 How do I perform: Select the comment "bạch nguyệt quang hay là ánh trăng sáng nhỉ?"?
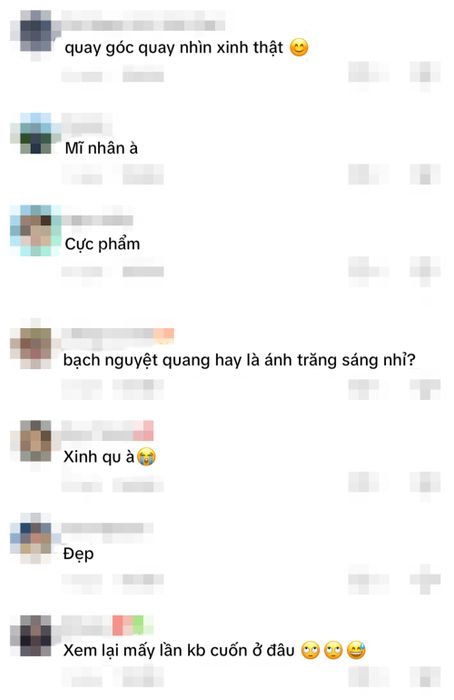click(239, 360)
